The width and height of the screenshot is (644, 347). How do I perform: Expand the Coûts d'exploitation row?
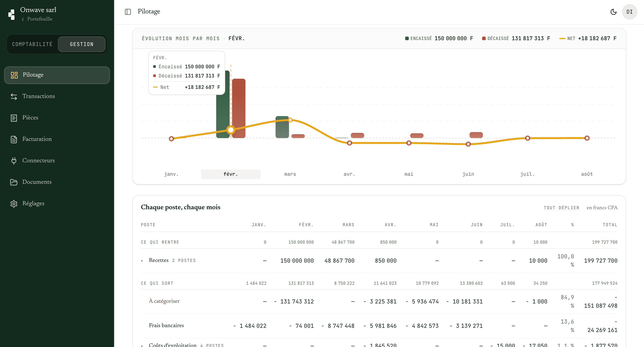142,346
